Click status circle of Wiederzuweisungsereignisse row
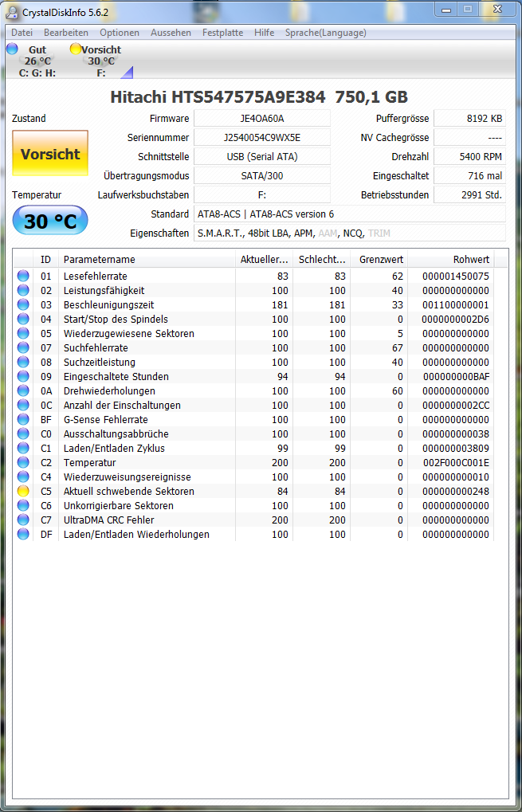 (23, 477)
